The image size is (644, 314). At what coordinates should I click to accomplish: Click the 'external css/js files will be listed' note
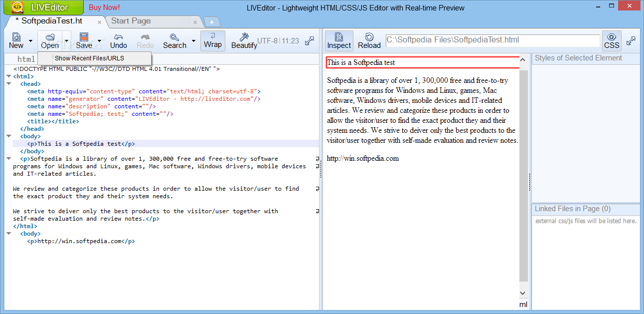pyautogui.click(x=586, y=221)
